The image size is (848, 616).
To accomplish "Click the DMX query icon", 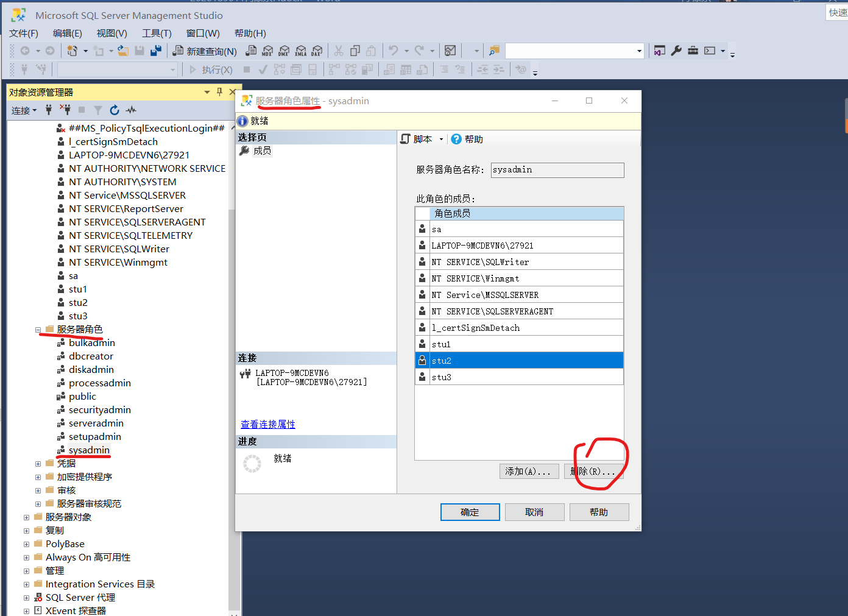I will point(284,51).
